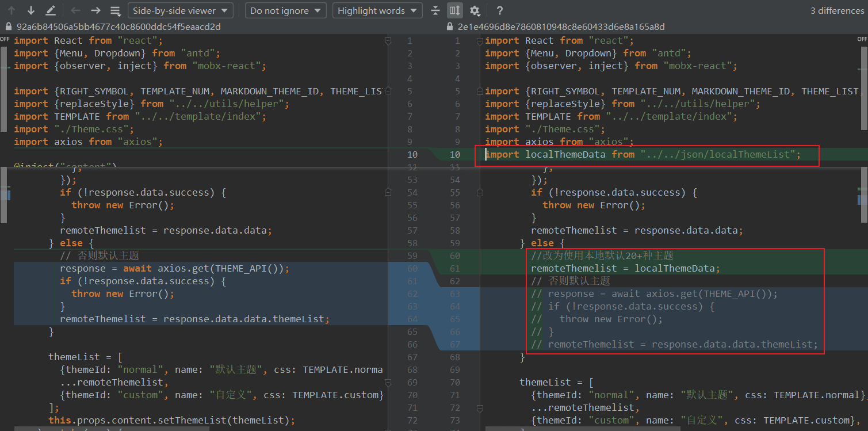Click right pane themeId "custom" line
The image size is (868, 431).
pyautogui.click(x=697, y=420)
